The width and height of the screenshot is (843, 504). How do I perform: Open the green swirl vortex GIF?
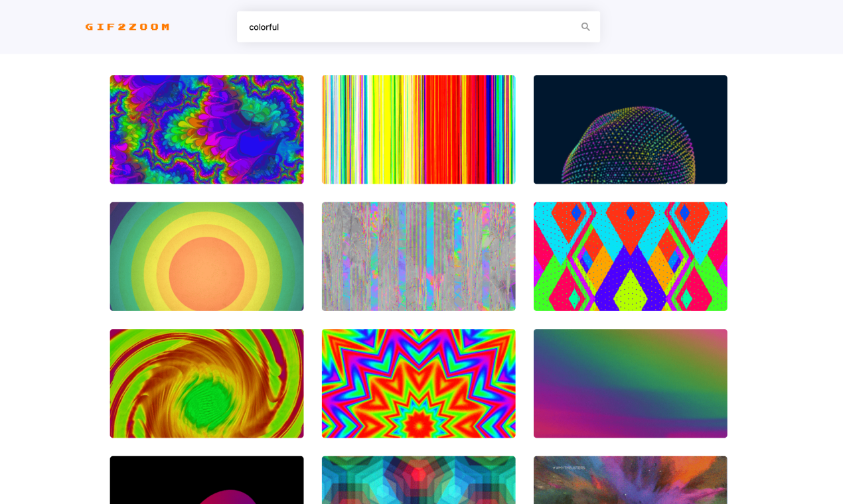pos(206,383)
